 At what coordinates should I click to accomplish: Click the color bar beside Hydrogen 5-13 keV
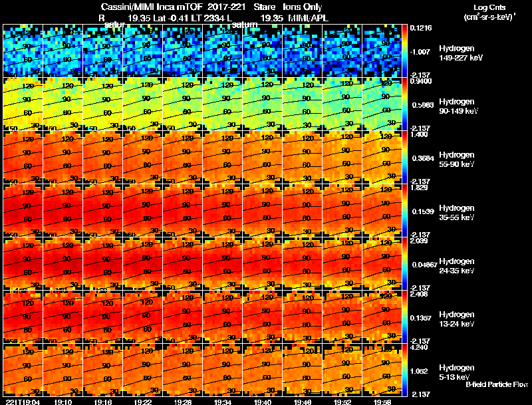405,370
